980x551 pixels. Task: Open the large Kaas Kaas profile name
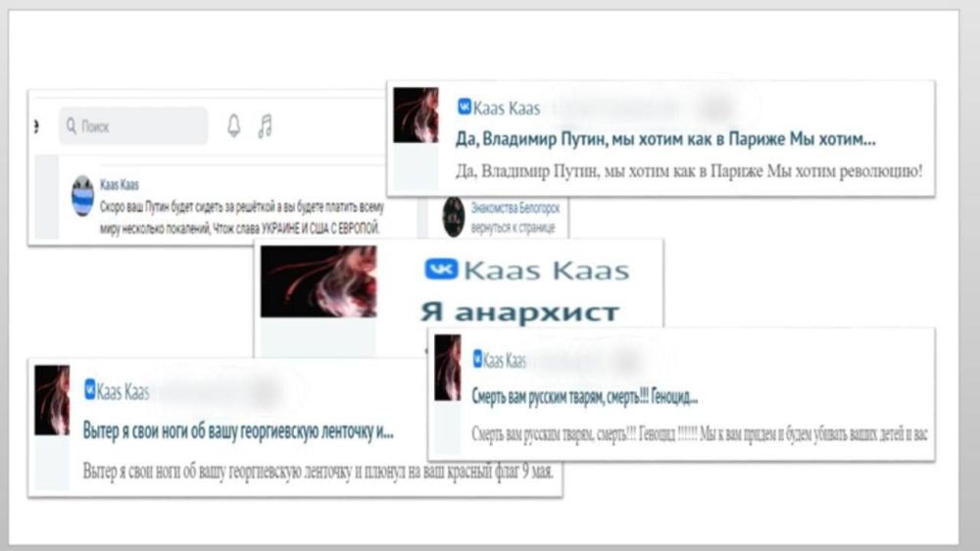point(547,271)
